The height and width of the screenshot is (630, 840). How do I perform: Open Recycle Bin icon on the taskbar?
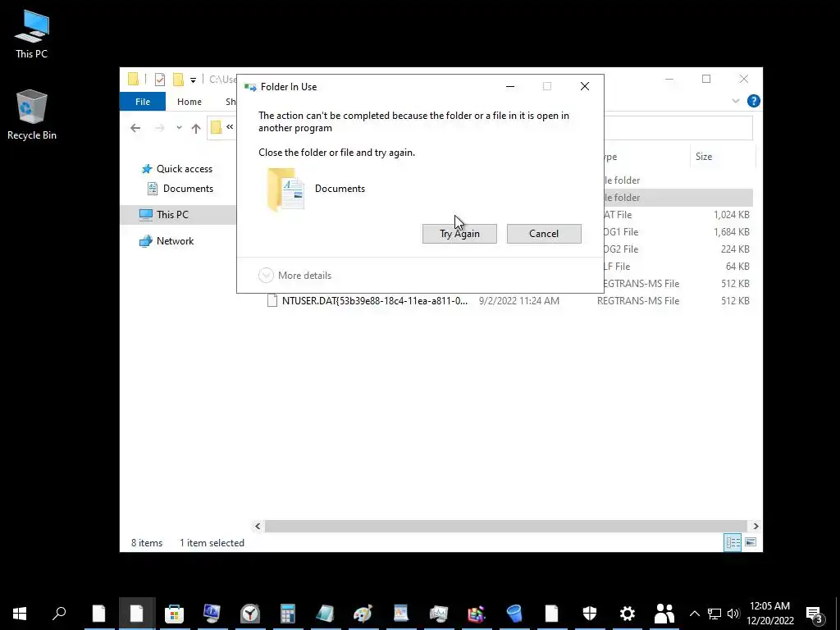514,614
